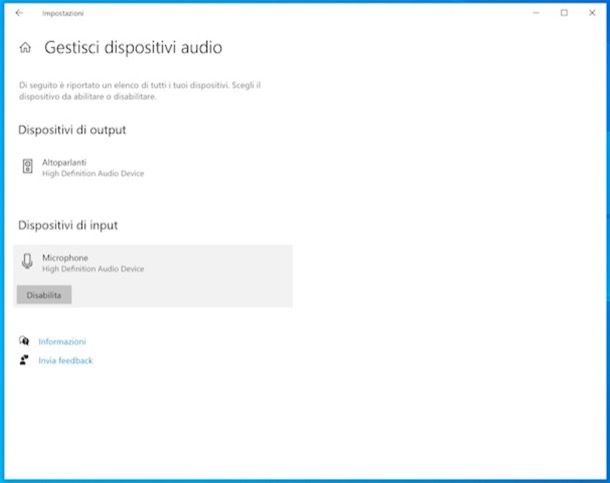610x483 pixels.
Task: Click the Dispositivi di input heading
Action: (68, 225)
